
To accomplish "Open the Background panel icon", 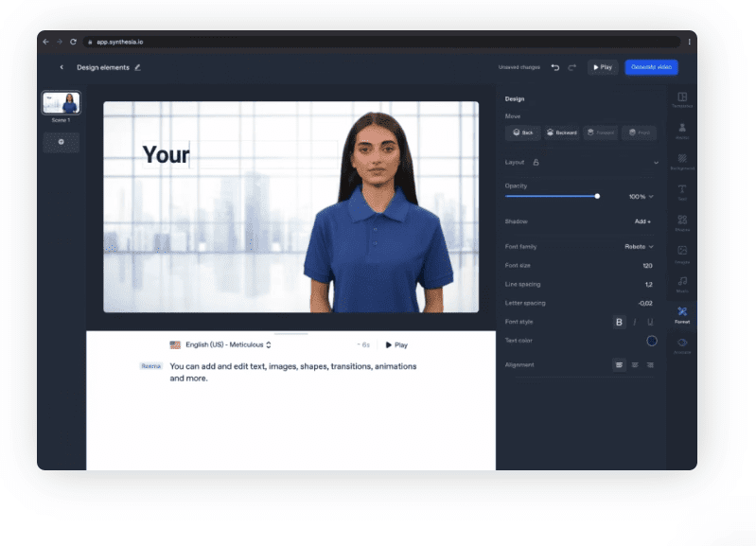I will click(681, 161).
